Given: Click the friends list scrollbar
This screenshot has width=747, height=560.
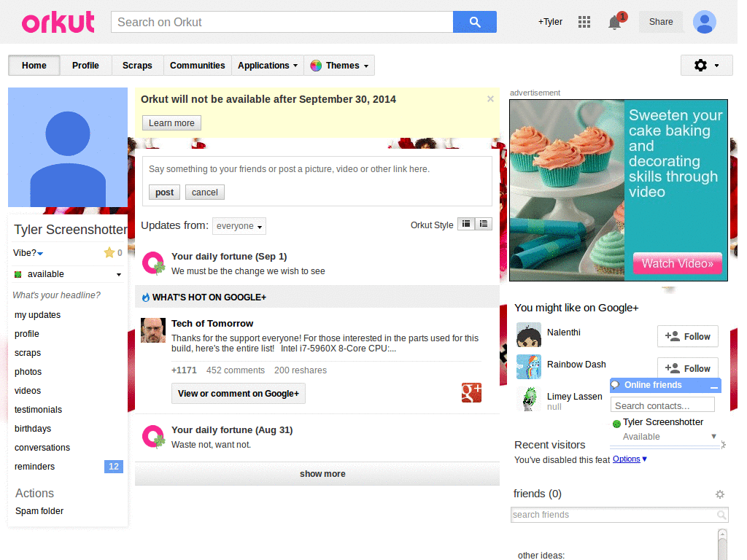Looking at the screenshot, I should 723,544.
